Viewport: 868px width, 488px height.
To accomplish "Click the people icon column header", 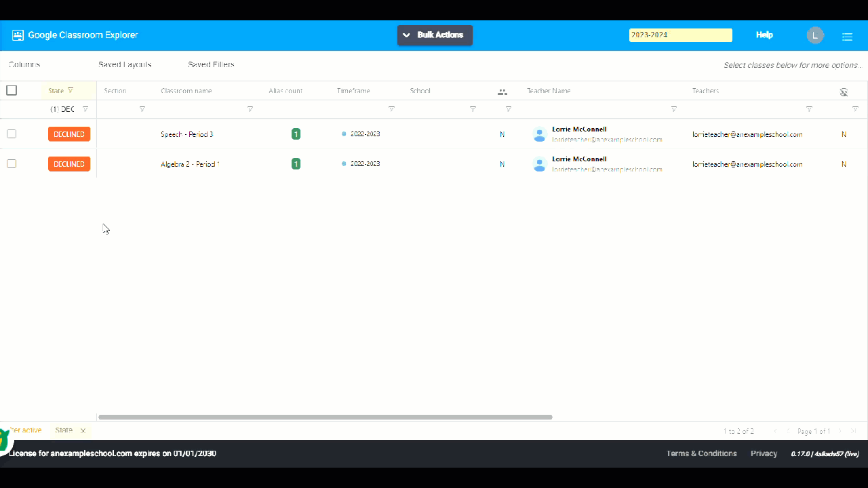I will pyautogui.click(x=502, y=91).
